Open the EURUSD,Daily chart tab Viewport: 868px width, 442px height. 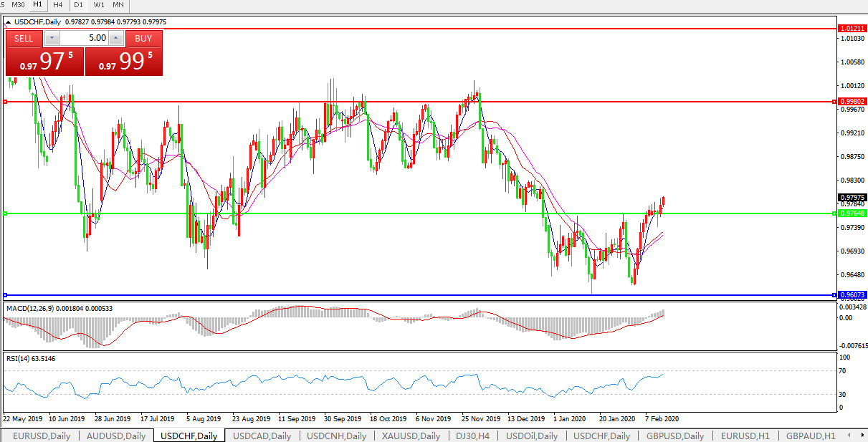point(40,436)
